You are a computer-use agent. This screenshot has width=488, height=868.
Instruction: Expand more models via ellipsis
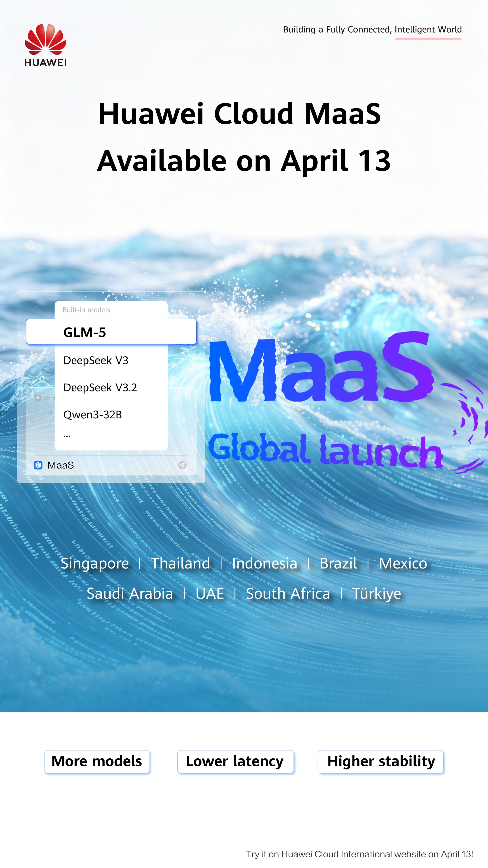67,436
